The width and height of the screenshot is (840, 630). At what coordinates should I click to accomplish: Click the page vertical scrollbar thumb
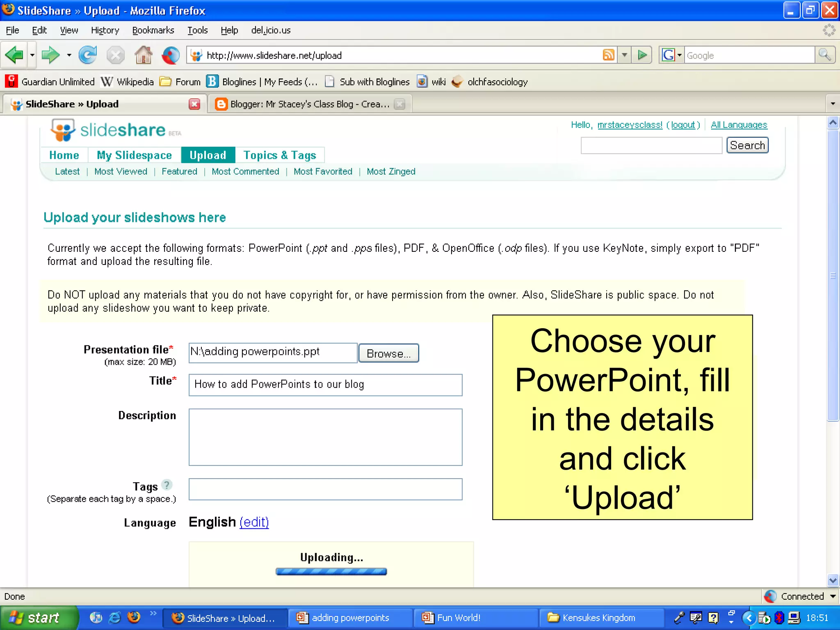(833, 275)
